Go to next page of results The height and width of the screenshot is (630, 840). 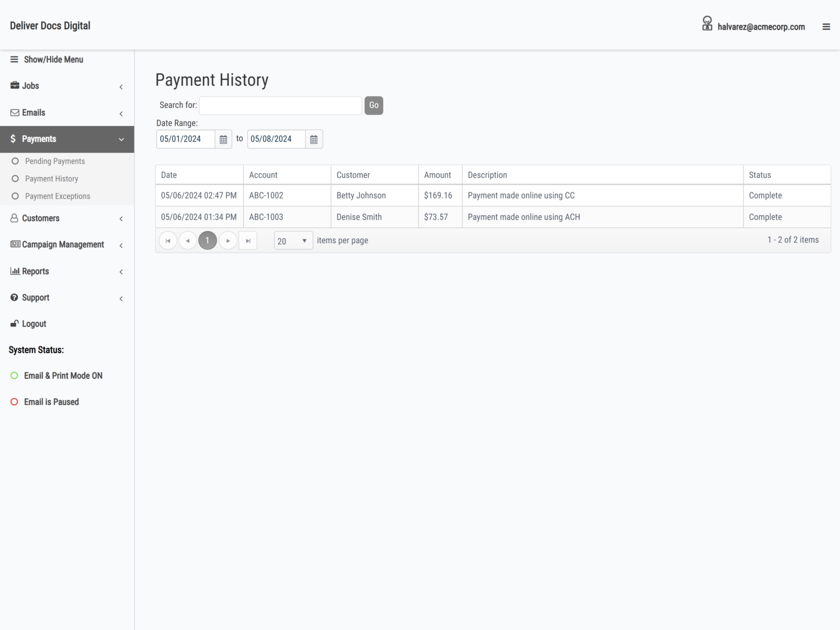point(228,241)
